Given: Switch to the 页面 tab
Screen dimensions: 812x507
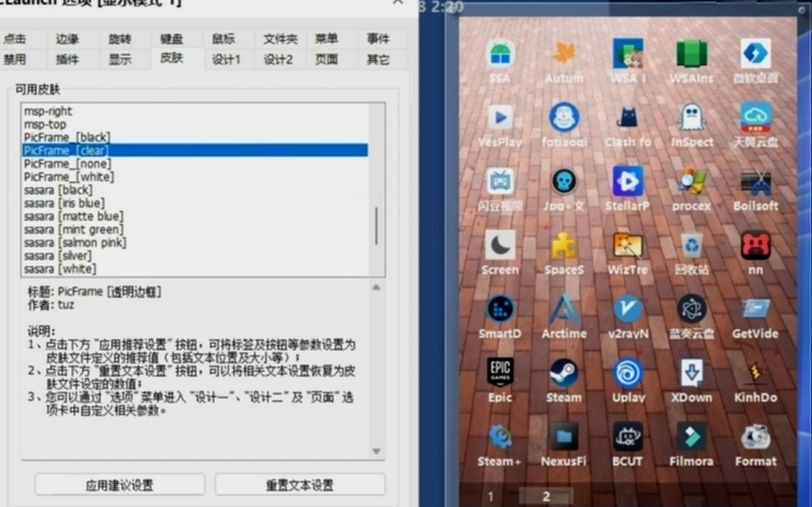Looking at the screenshot, I should coord(326,59).
